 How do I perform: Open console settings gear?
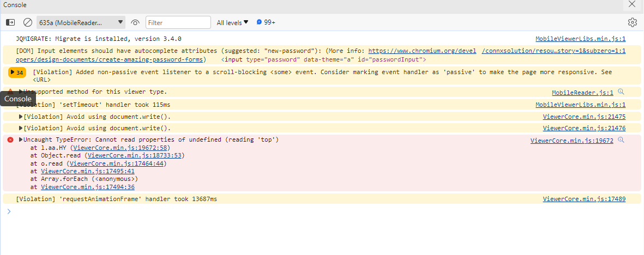pyautogui.click(x=632, y=22)
